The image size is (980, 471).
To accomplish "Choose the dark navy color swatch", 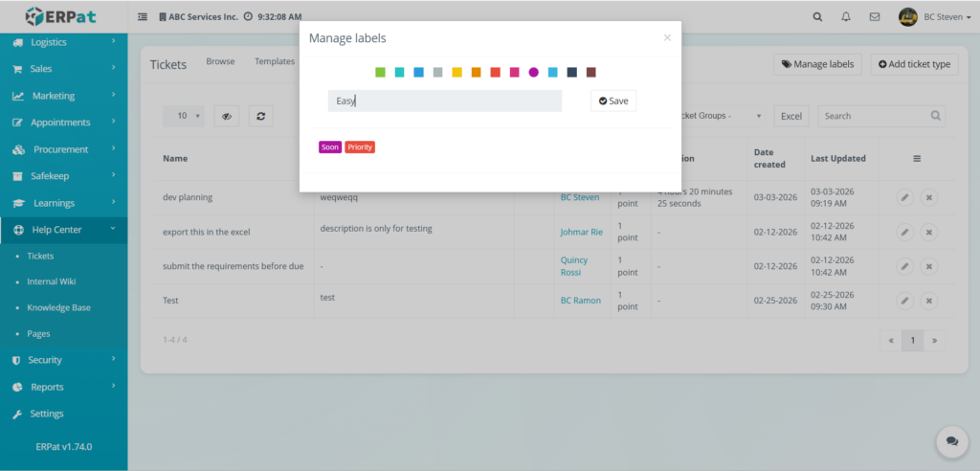I will pos(572,73).
